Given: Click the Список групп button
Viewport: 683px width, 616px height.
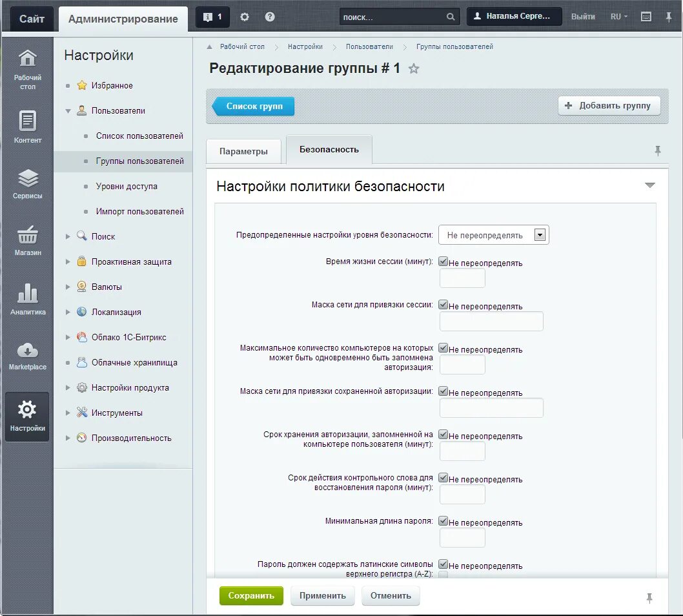Looking at the screenshot, I should (x=253, y=107).
